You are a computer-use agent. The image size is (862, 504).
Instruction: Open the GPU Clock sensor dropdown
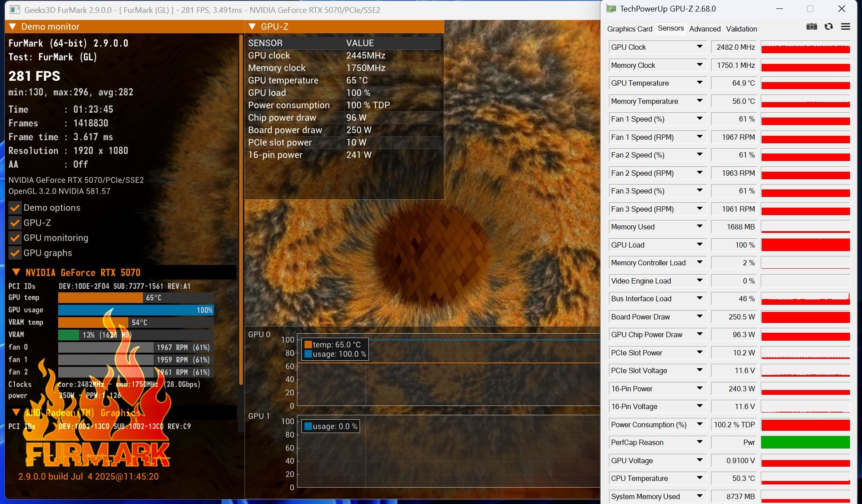pos(700,47)
